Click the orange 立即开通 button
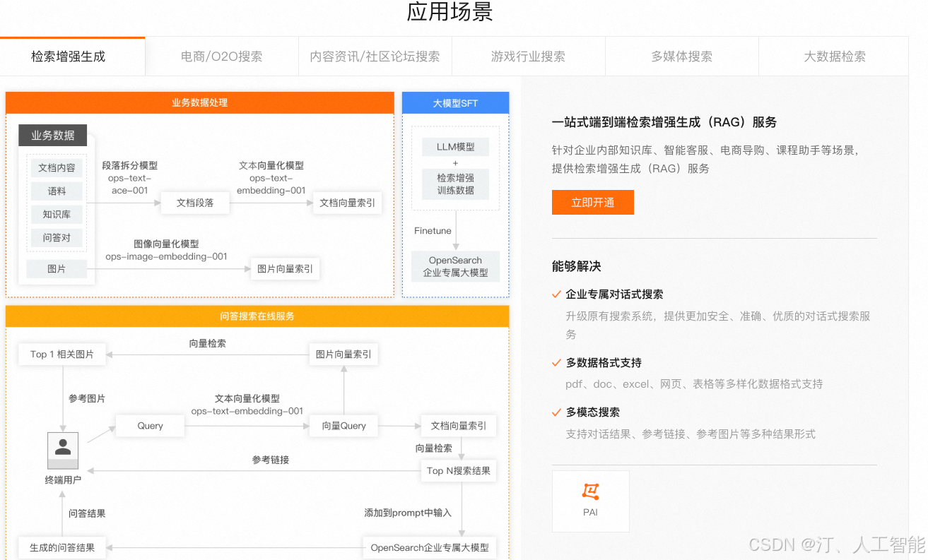The width and height of the screenshot is (928, 560). tap(592, 203)
